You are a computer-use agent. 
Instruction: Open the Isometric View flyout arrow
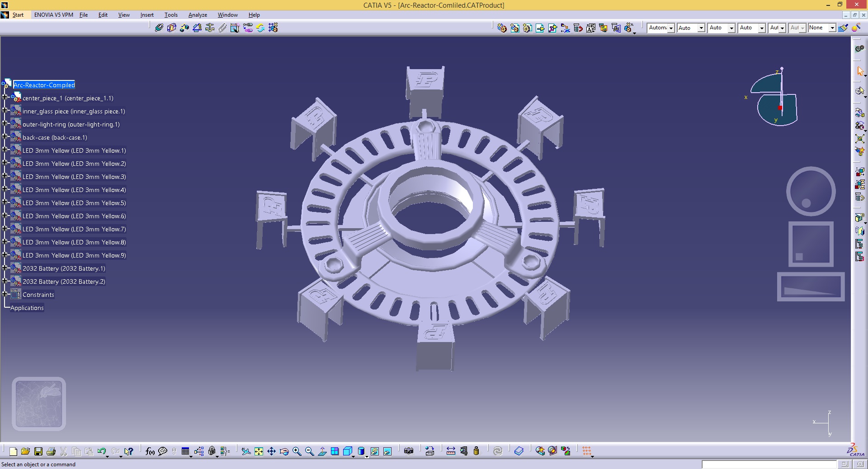354,456
